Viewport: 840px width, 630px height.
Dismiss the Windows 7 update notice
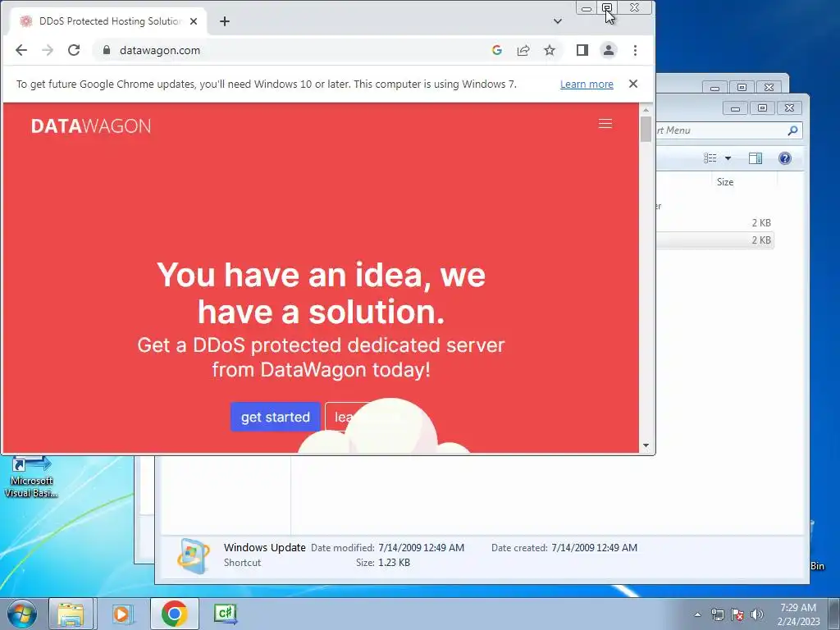[x=633, y=84]
